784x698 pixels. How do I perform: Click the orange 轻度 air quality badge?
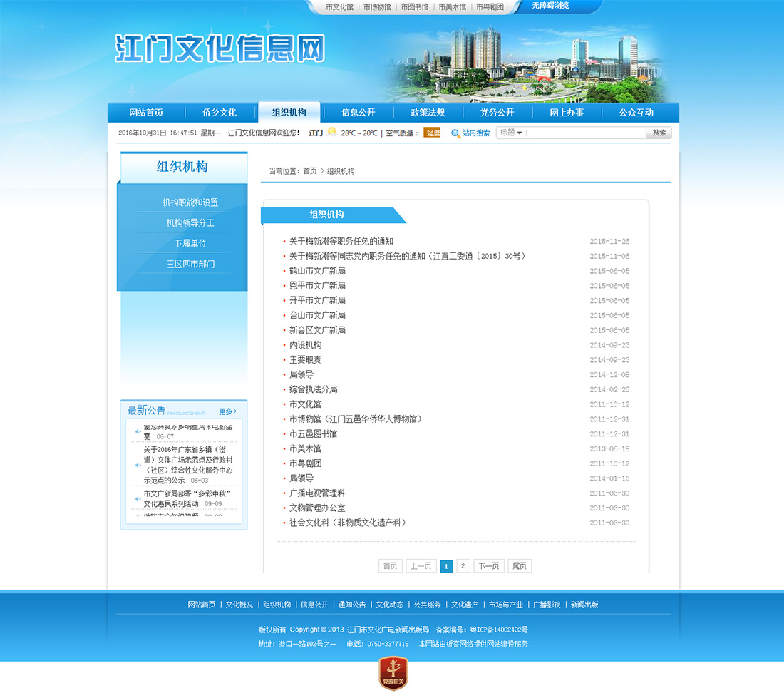(432, 133)
